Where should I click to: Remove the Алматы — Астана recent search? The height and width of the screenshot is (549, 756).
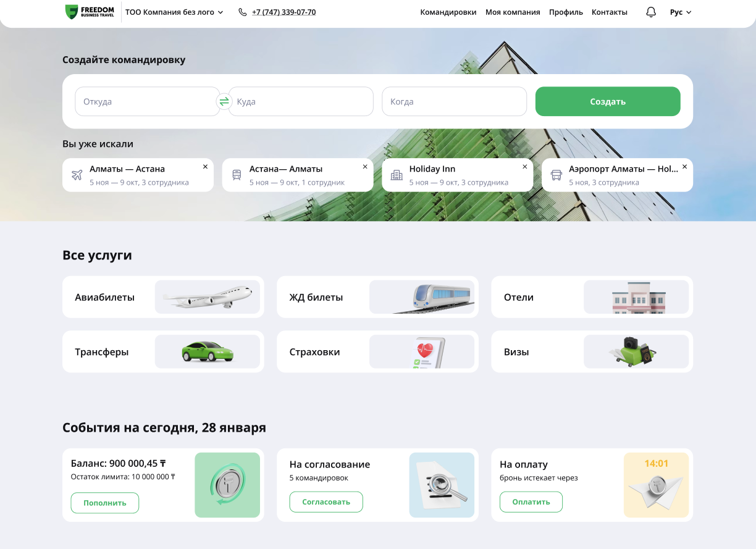(205, 167)
